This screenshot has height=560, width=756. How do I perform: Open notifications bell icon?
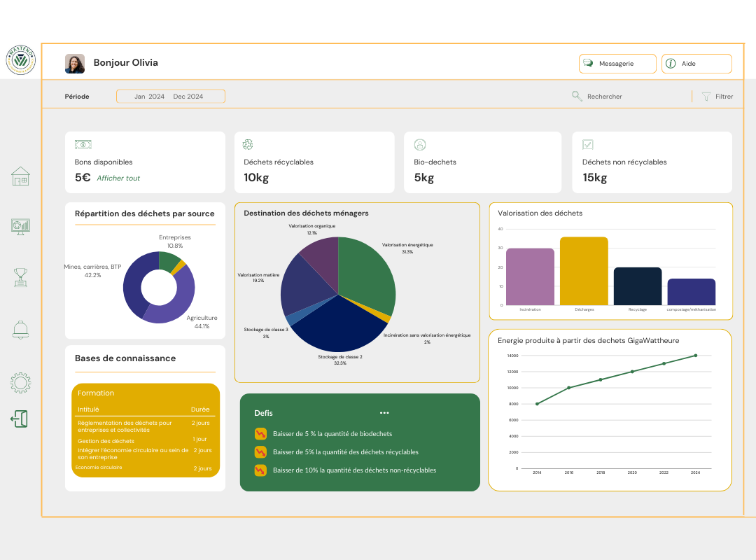pyautogui.click(x=20, y=329)
